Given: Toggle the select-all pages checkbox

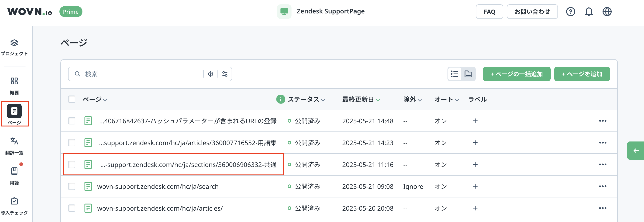Looking at the screenshot, I should click(x=72, y=99).
